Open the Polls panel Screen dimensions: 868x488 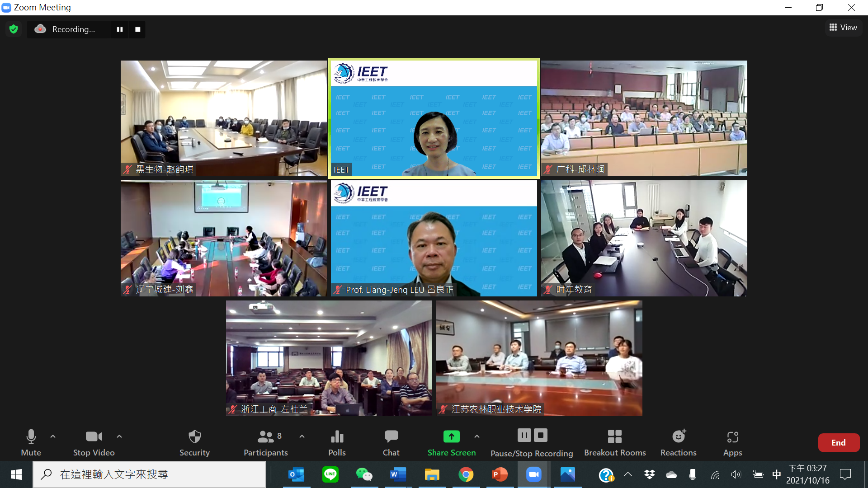click(337, 442)
